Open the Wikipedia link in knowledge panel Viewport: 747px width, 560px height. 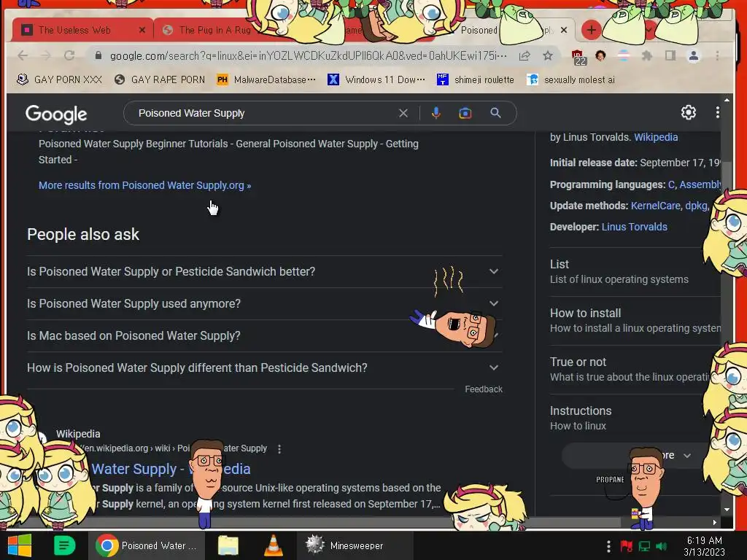pos(656,137)
